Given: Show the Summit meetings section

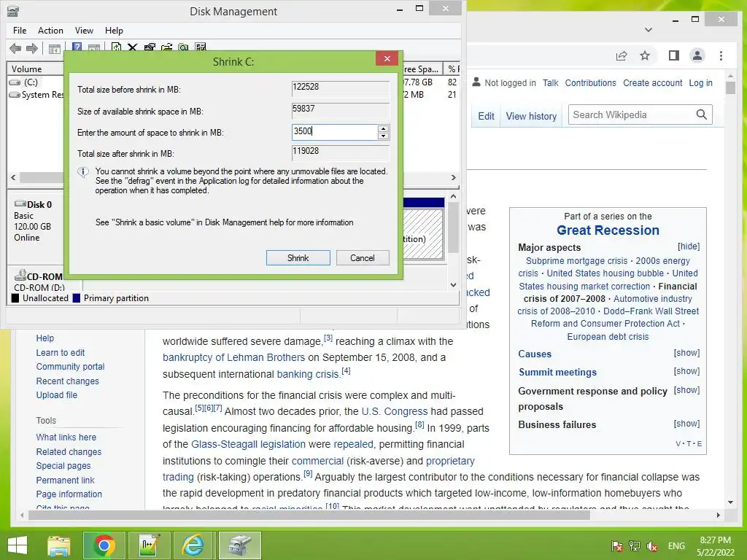Looking at the screenshot, I should click(x=686, y=371).
